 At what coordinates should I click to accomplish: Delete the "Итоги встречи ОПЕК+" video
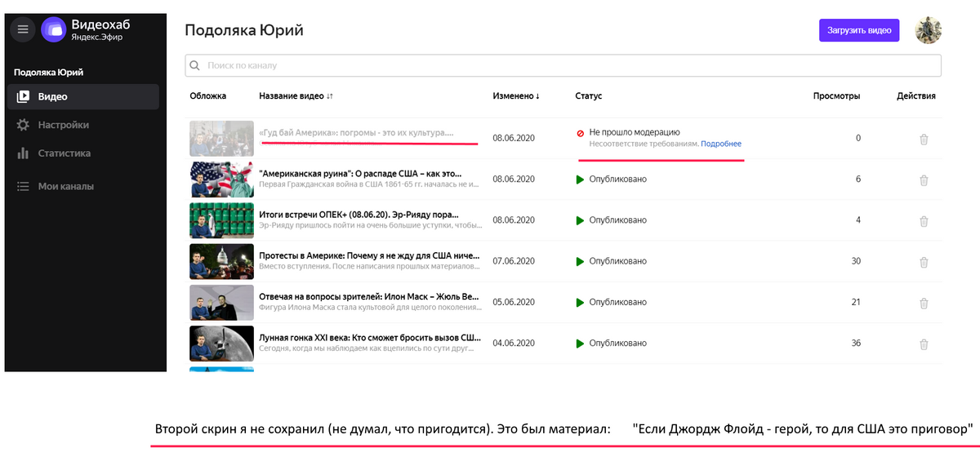924,220
